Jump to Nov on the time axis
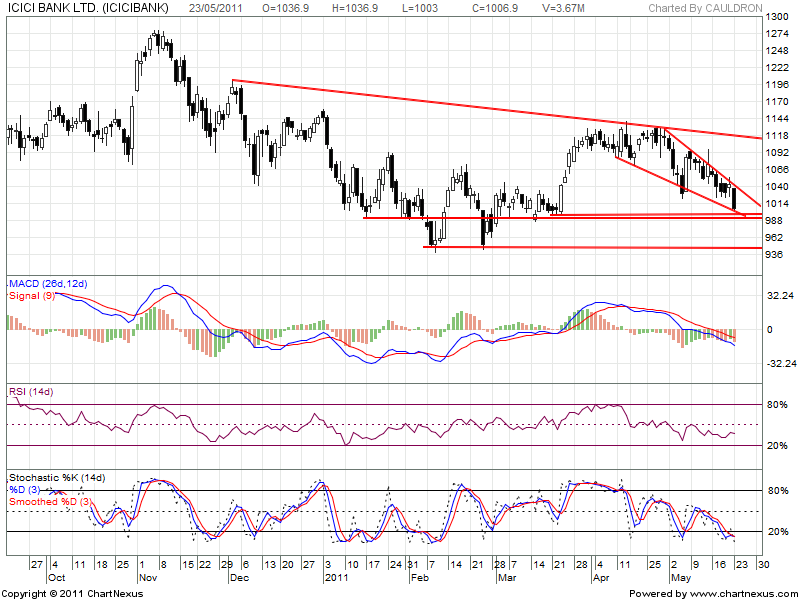This screenshot has height=600, width=800. click(x=148, y=577)
